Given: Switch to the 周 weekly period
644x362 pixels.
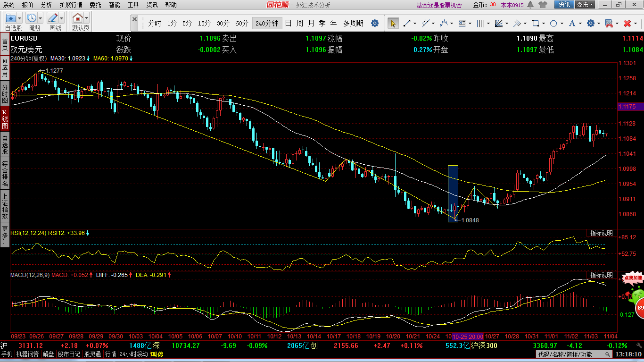Looking at the screenshot, I should pos(299,23).
